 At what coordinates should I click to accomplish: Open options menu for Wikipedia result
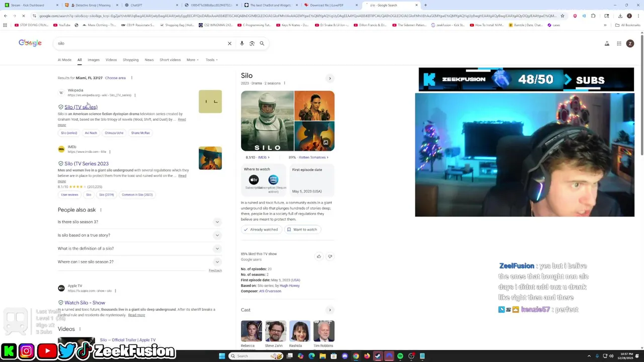coord(135,95)
